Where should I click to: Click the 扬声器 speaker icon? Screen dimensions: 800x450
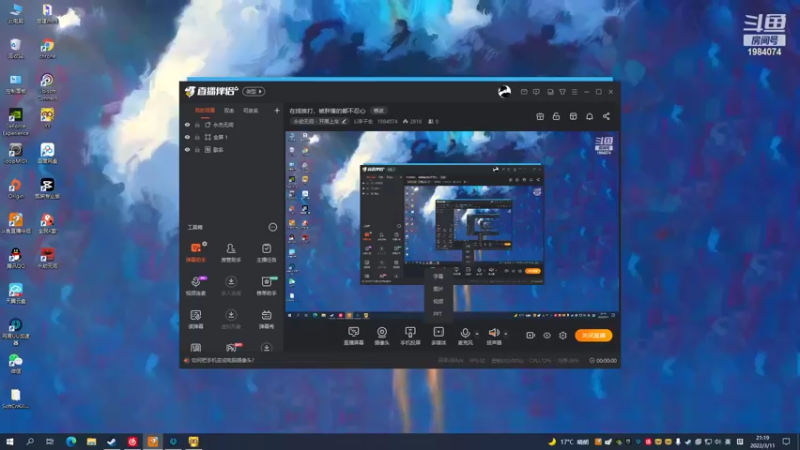pos(493,333)
